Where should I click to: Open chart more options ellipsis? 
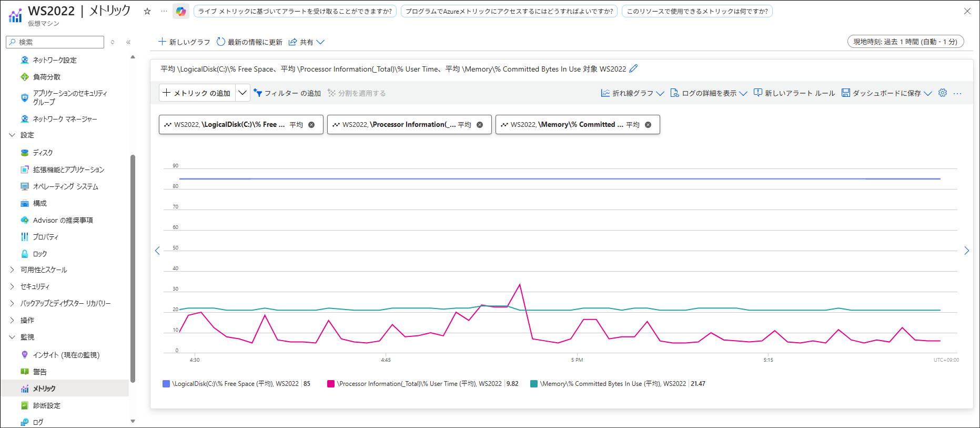(957, 93)
